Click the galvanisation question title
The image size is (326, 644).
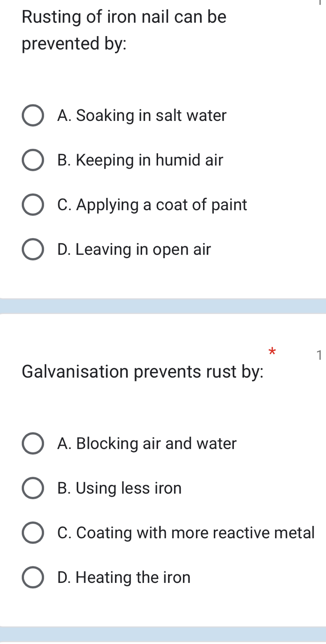click(x=143, y=372)
